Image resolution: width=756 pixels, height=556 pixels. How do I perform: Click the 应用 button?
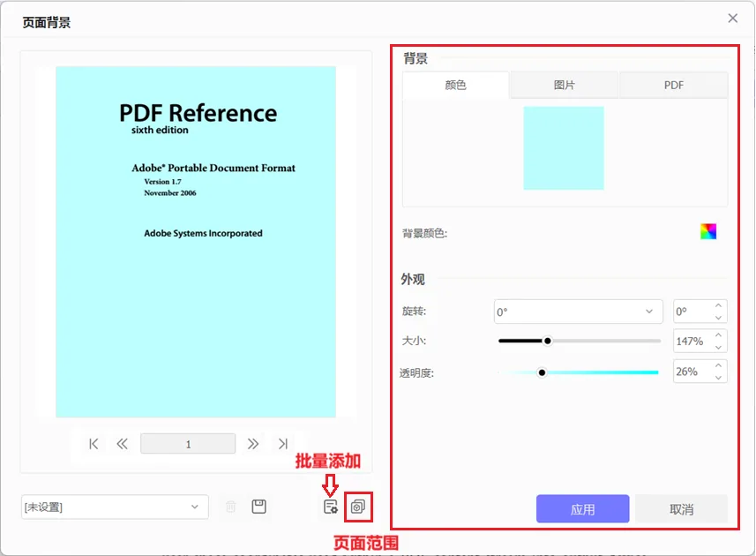pos(582,508)
